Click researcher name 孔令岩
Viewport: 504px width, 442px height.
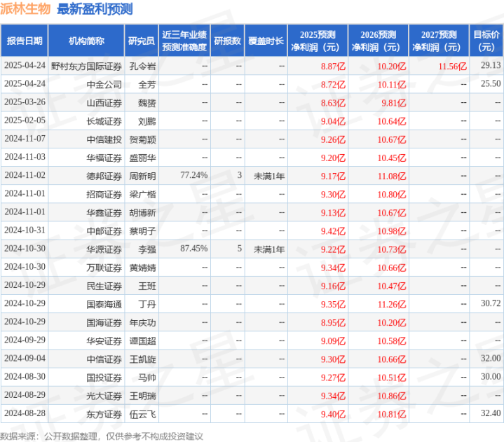point(142,66)
